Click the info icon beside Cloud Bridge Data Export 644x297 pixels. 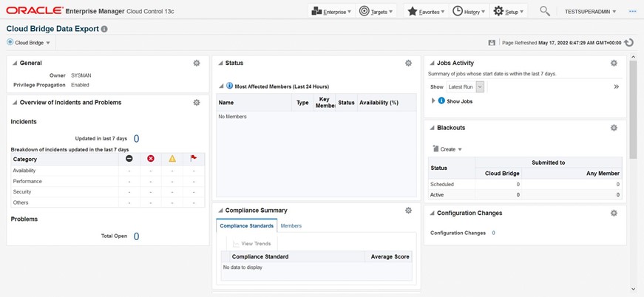[x=104, y=29]
